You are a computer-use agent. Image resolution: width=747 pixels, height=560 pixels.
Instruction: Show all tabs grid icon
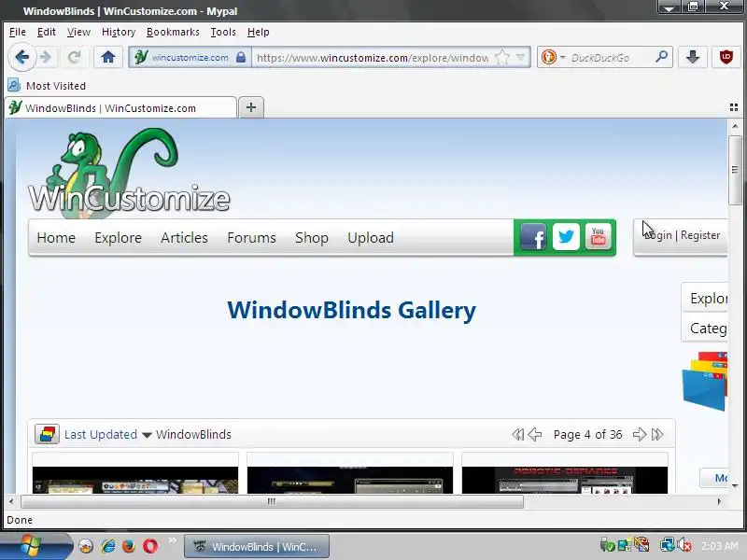(x=734, y=107)
